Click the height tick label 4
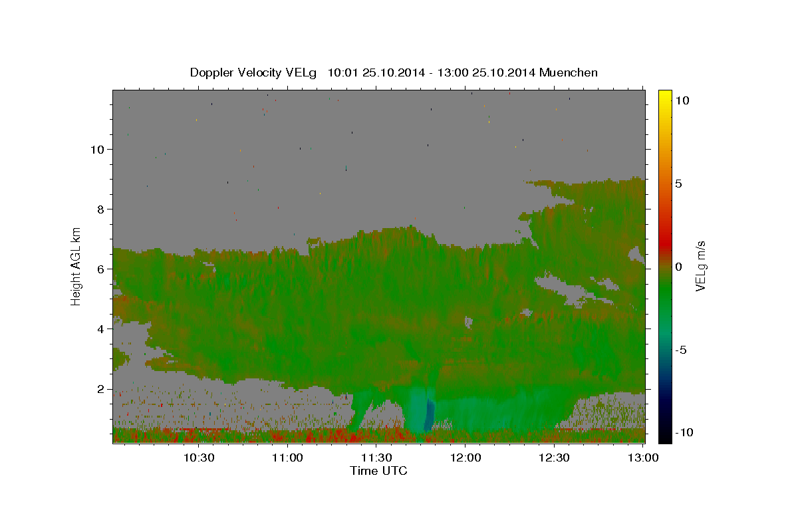Screen dimensions: 798x532 [x=101, y=329]
